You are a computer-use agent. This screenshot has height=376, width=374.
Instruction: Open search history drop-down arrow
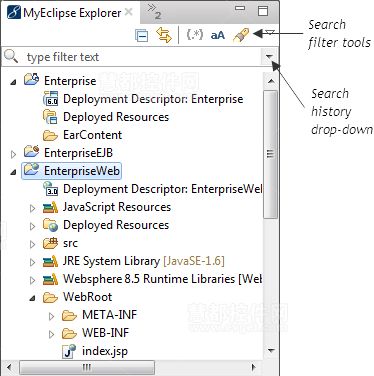click(x=269, y=57)
